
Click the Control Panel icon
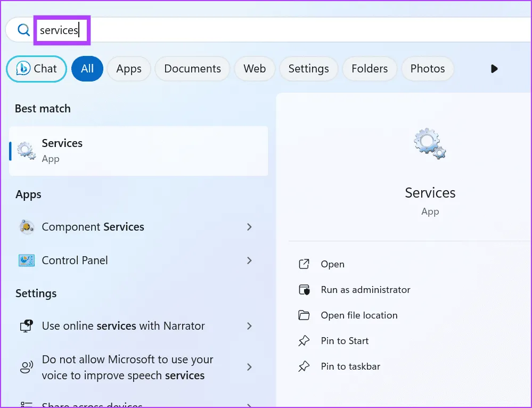26,260
